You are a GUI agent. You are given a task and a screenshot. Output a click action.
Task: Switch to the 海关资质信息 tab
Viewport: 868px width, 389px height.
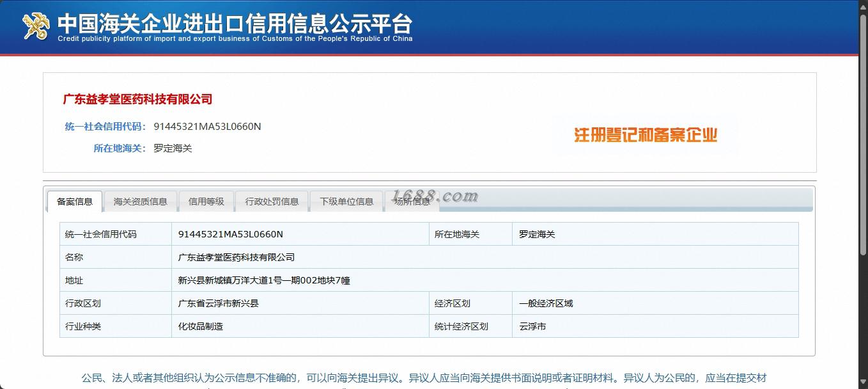pyautogui.click(x=141, y=202)
